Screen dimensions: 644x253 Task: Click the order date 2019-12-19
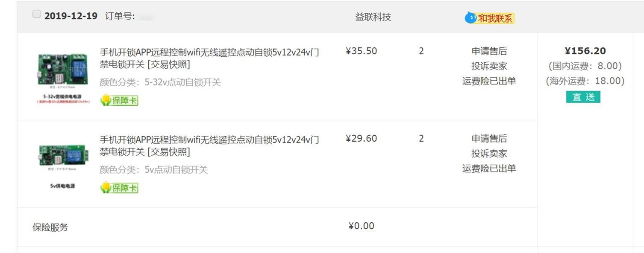point(71,16)
